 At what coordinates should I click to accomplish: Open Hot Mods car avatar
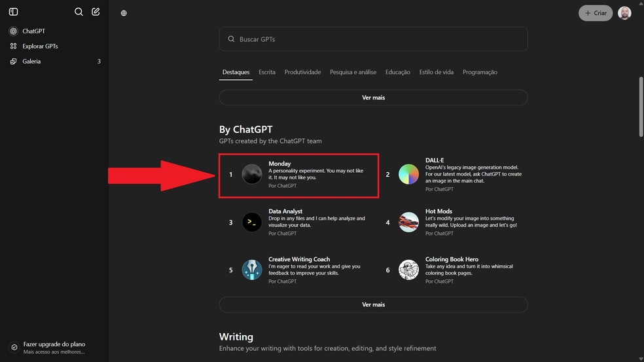(x=408, y=222)
